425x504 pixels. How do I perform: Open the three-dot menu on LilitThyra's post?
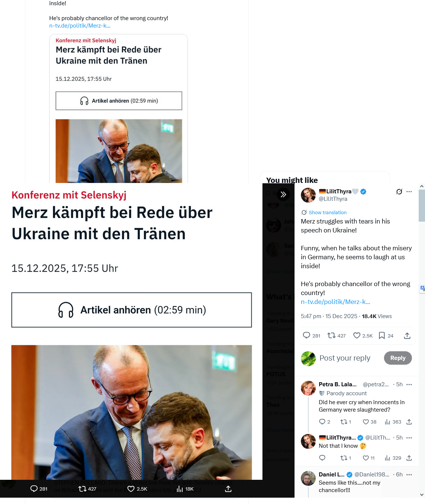point(409,191)
